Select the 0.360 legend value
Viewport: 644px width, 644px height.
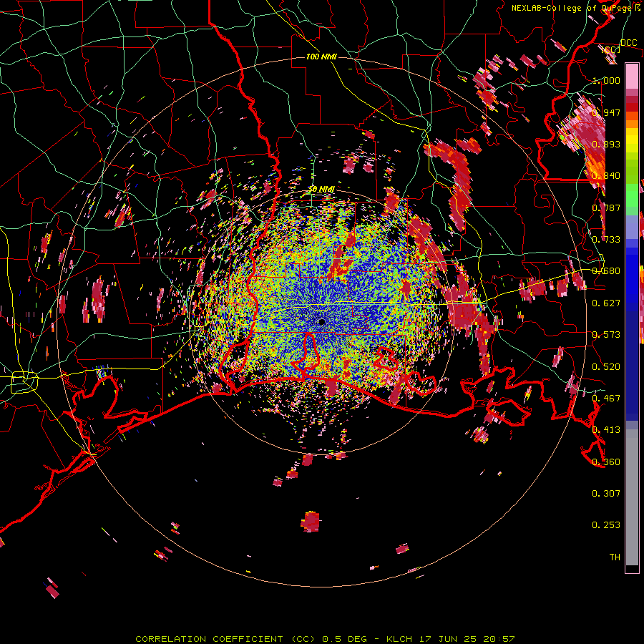tap(606, 462)
